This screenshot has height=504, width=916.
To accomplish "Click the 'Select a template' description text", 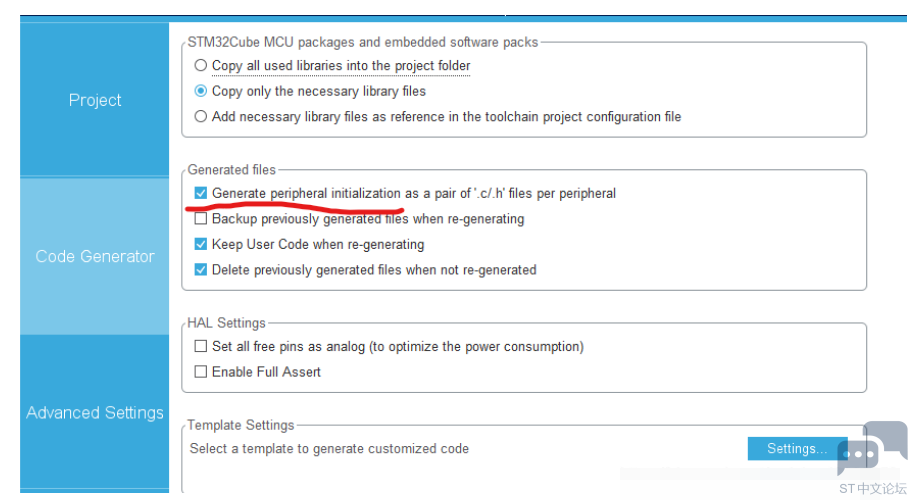I will click(329, 449).
